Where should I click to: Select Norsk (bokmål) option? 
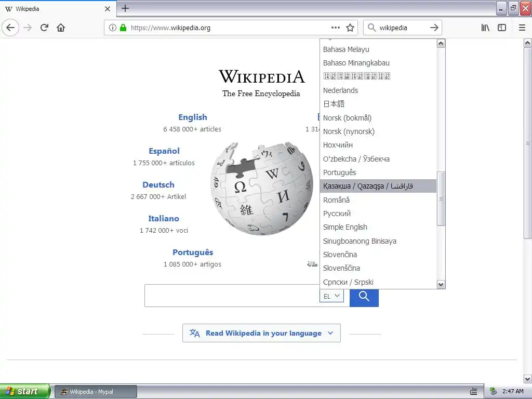point(378,118)
